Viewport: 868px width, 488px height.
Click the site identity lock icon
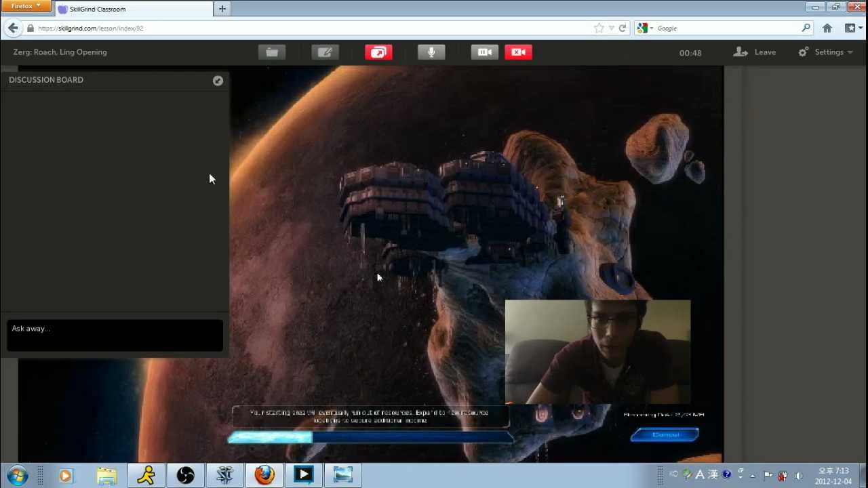click(31, 28)
